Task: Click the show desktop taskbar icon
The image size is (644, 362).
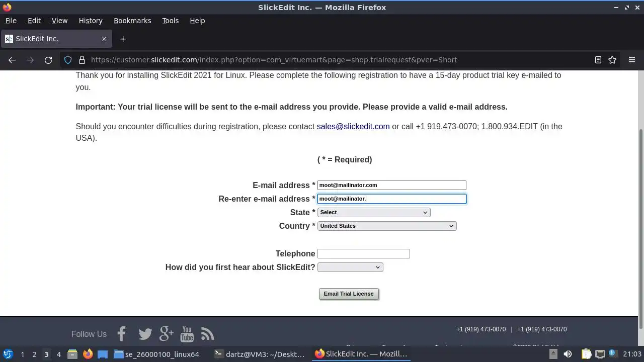Action: (103, 354)
